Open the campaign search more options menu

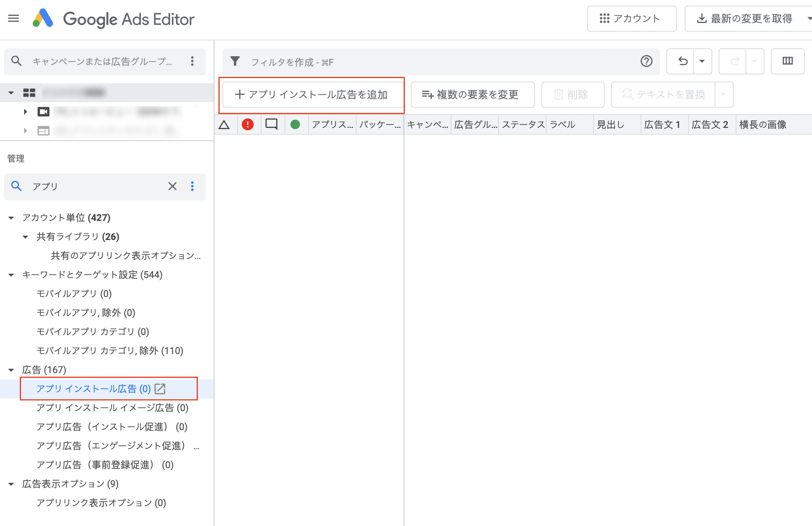coord(192,61)
